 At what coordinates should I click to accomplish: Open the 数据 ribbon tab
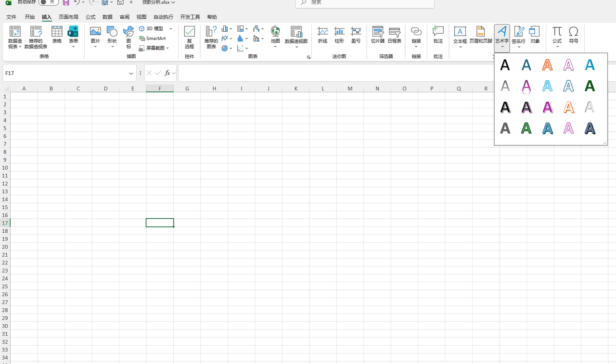(107, 17)
